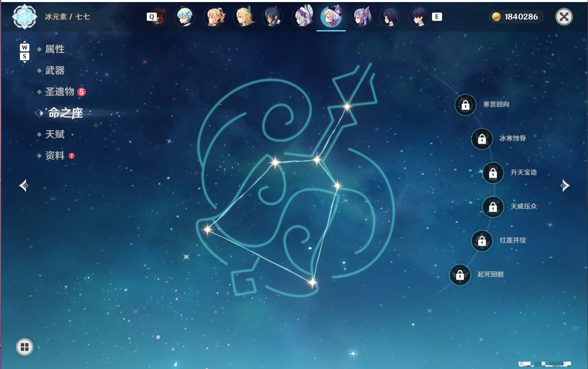The height and width of the screenshot is (369, 588).
Task: Open the locked 冰寒蚀骨 constellation node
Action: (482, 139)
